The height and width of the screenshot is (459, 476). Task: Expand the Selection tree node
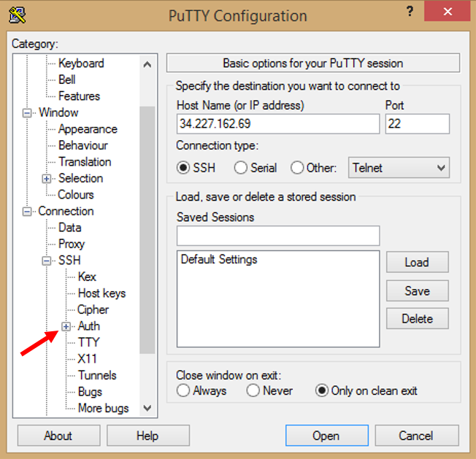click(47, 179)
